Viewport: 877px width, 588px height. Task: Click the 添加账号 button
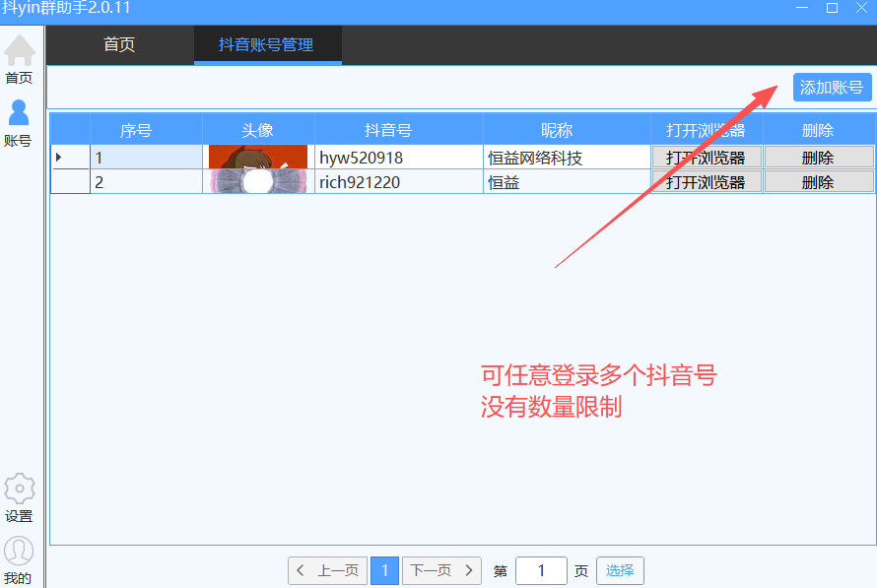[x=833, y=88]
